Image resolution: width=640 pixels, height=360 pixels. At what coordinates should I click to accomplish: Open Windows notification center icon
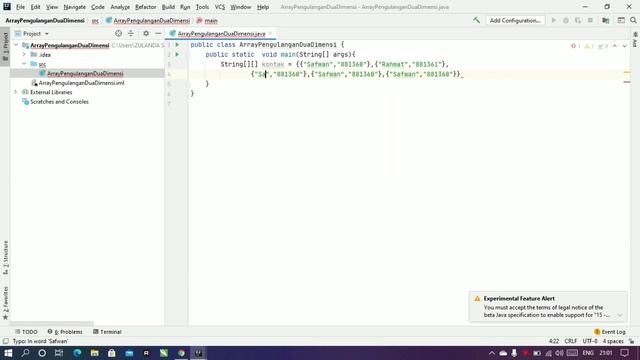[624, 353]
